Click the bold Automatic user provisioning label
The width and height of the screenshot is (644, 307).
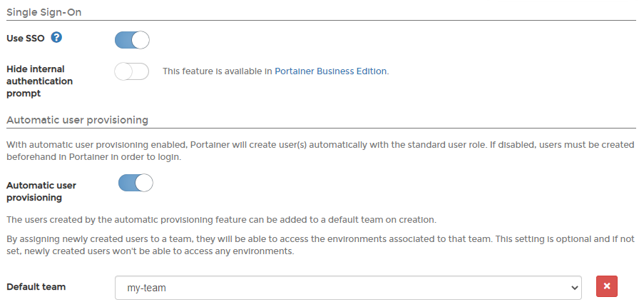click(41, 191)
